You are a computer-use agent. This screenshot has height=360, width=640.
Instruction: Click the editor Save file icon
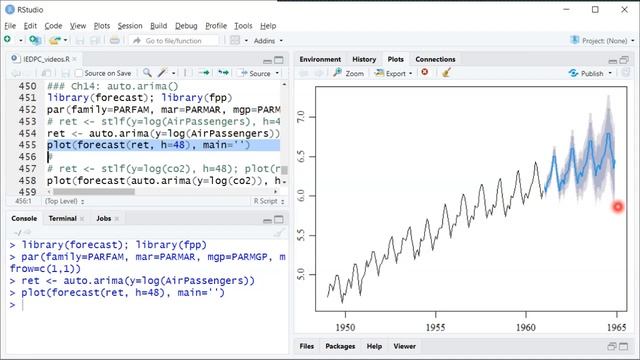coord(65,73)
